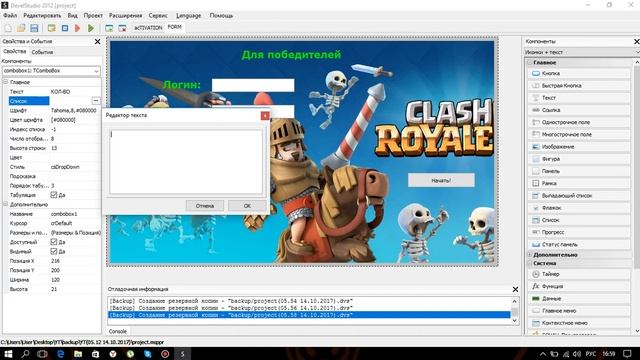Toggle the Табуляция checkbox

point(53,195)
